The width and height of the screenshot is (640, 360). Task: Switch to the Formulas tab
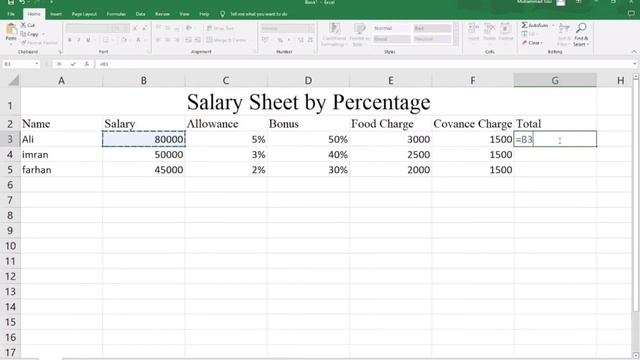coord(116,14)
